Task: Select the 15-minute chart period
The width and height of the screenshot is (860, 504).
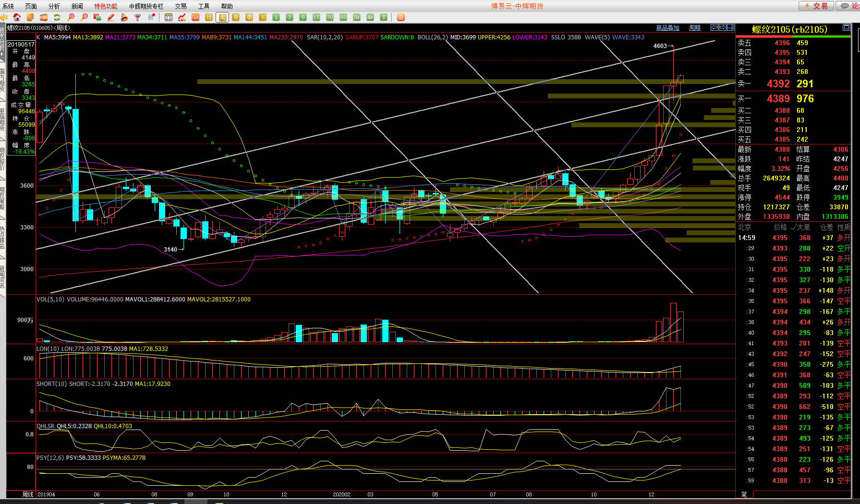Action: (316, 17)
